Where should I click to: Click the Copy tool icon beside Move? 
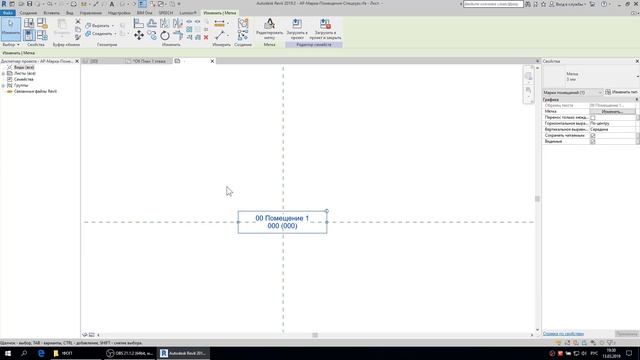tap(152, 36)
